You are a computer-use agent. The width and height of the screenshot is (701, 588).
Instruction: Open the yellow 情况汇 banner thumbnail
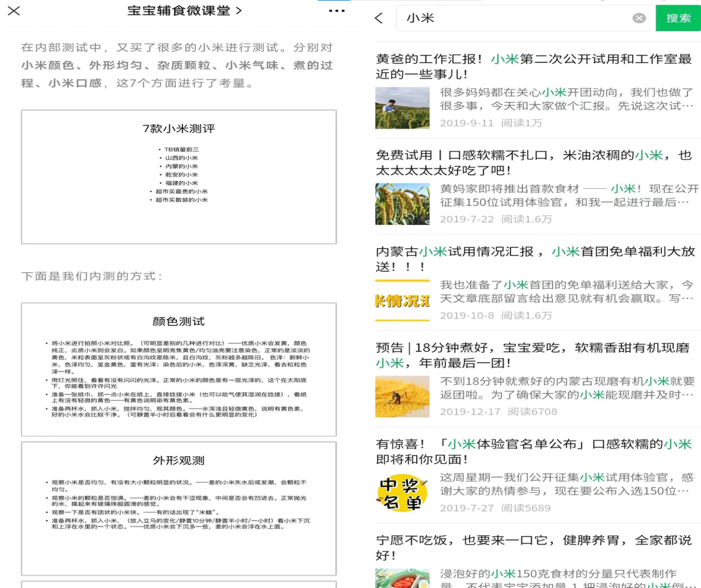pos(402,301)
